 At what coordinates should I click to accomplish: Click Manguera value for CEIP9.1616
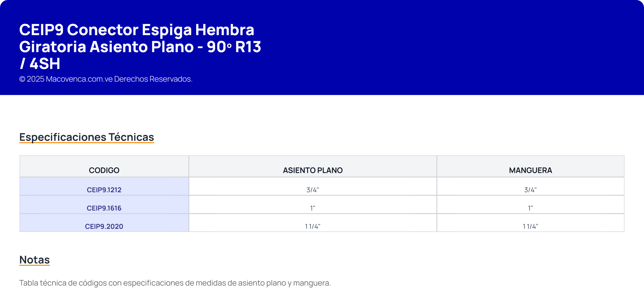530,208
